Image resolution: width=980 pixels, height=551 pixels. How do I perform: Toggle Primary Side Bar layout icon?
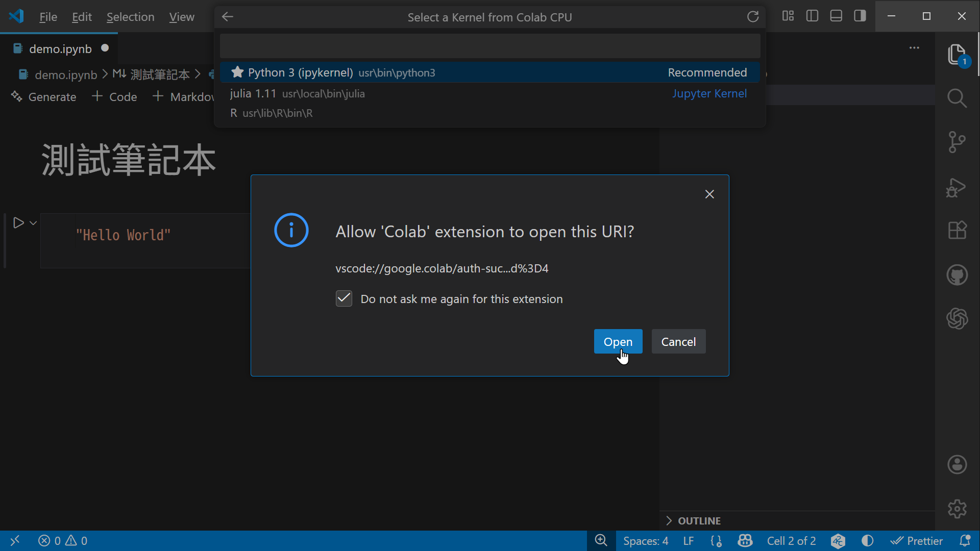point(812,16)
